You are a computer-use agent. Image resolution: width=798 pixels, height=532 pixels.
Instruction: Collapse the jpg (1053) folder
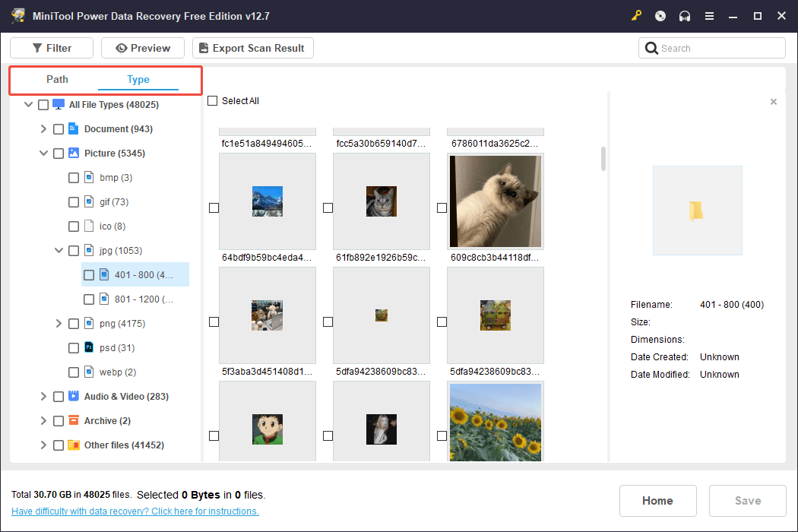click(x=59, y=250)
